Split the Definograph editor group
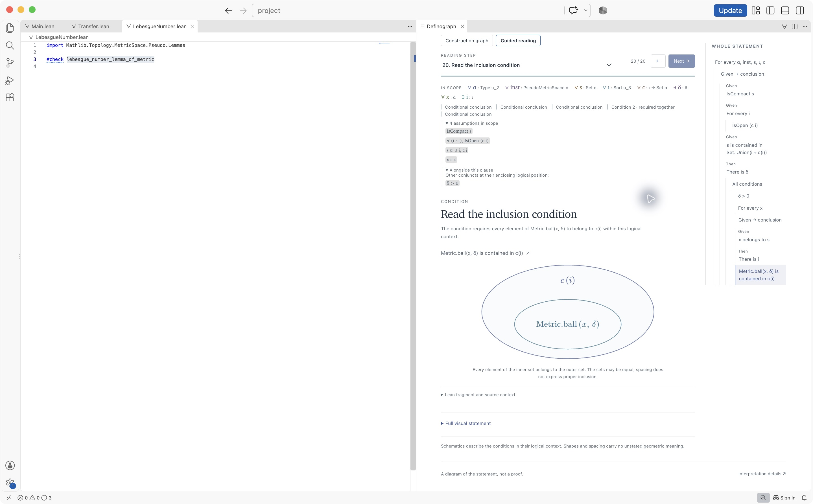Image resolution: width=813 pixels, height=504 pixels. 795,26
